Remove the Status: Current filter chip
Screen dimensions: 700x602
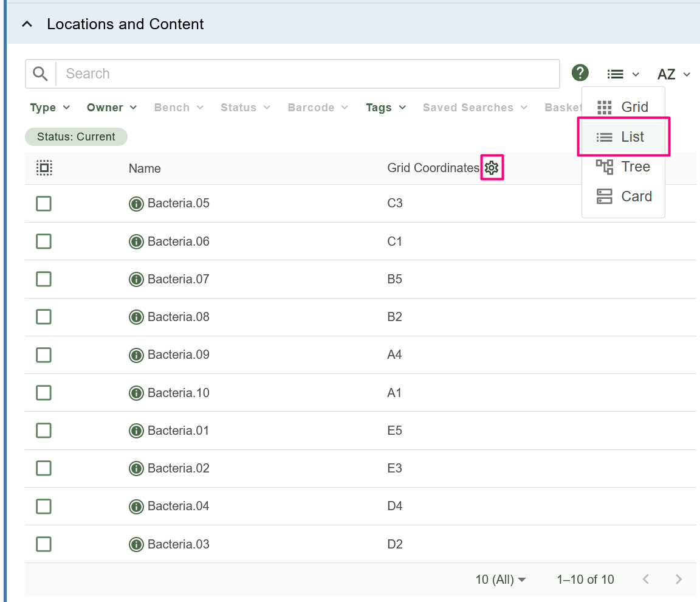pos(76,137)
